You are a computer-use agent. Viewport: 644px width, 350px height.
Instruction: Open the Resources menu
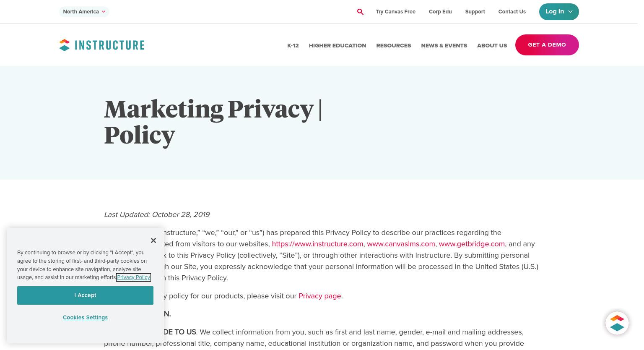[394, 45]
